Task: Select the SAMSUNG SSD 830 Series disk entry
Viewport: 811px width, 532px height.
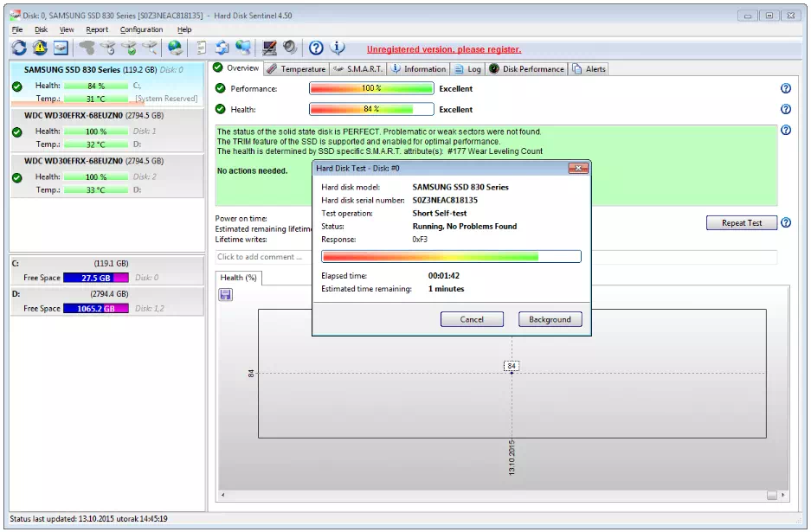Action: point(107,84)
